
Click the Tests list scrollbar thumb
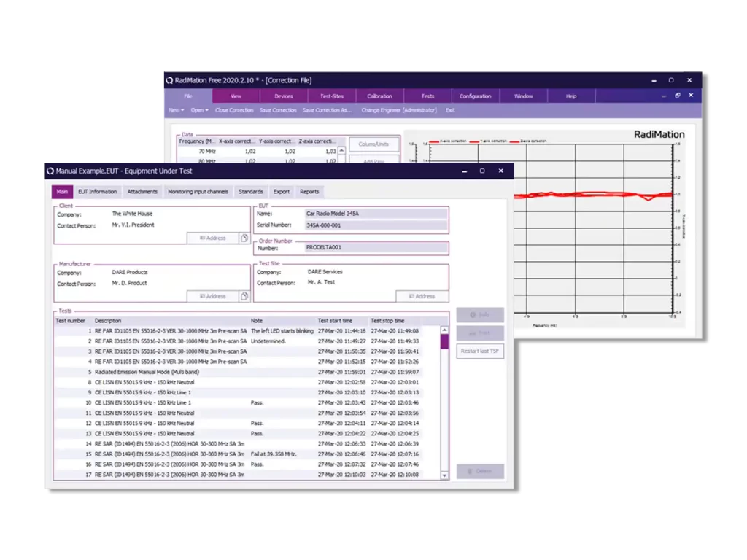pos(444,341)
